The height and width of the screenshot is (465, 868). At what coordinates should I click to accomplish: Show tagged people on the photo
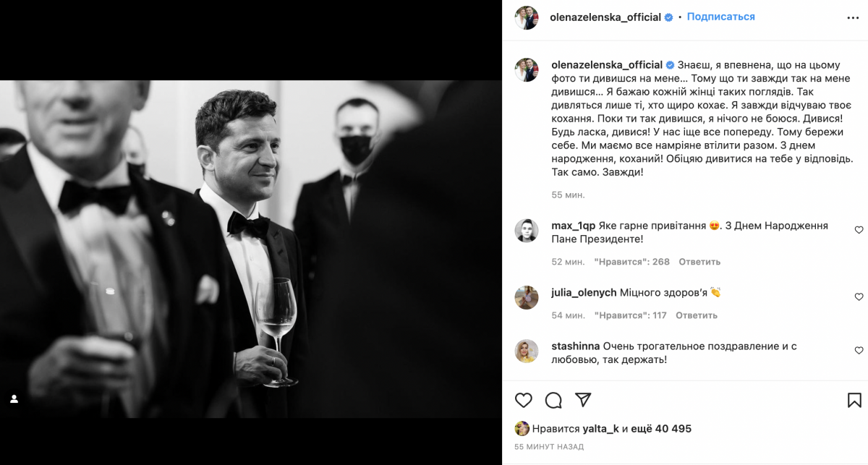coord(14,398)
